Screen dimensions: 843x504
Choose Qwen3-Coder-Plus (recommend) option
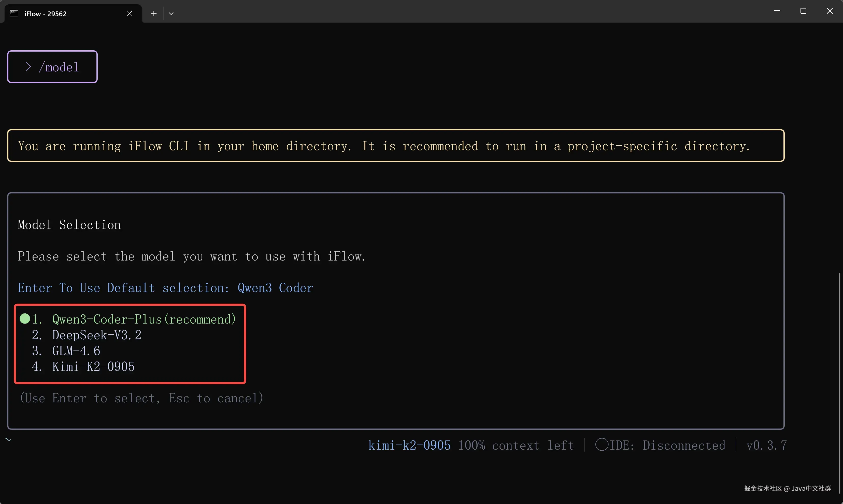pos(144,319)
